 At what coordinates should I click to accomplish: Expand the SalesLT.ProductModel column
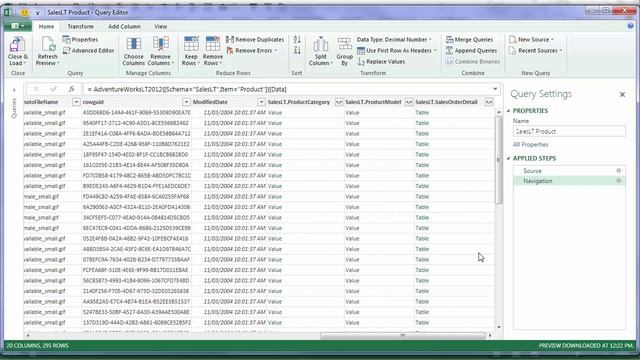click(409, 102)
